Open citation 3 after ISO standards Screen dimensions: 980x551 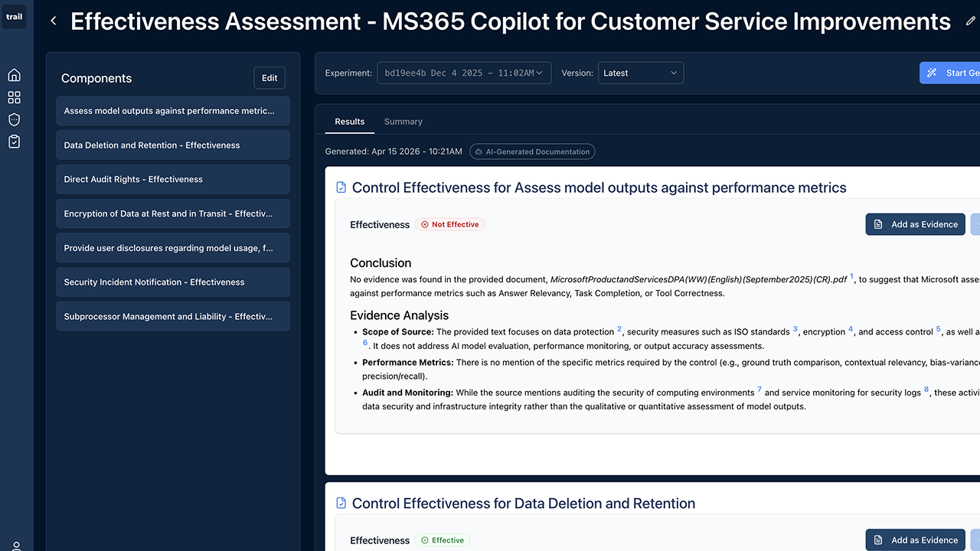tap(795, 329)
